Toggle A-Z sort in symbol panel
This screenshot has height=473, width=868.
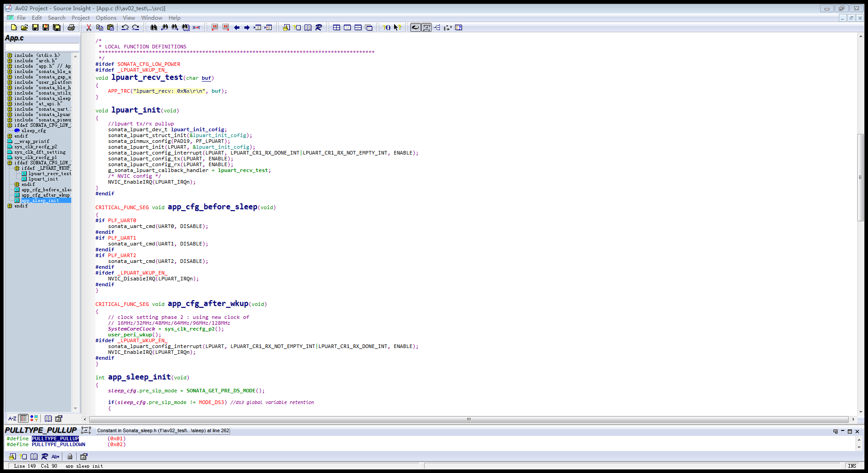point(13,418)
